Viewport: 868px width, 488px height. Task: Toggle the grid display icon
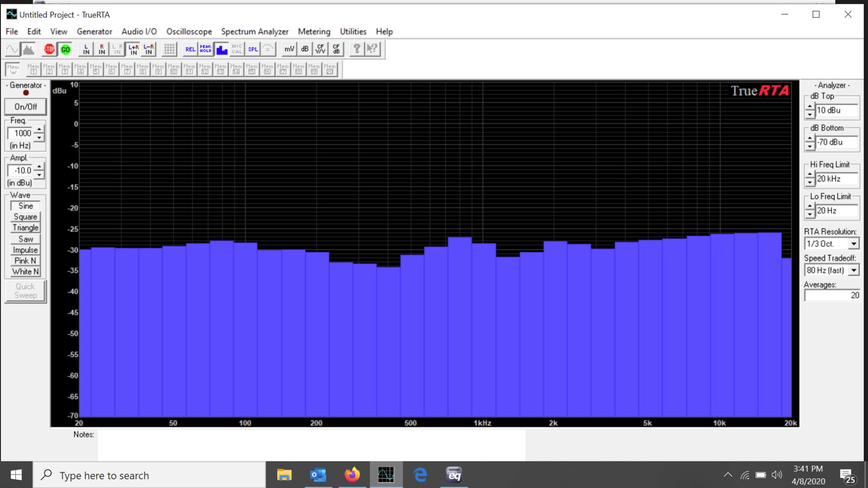click(x=169, y=49)
